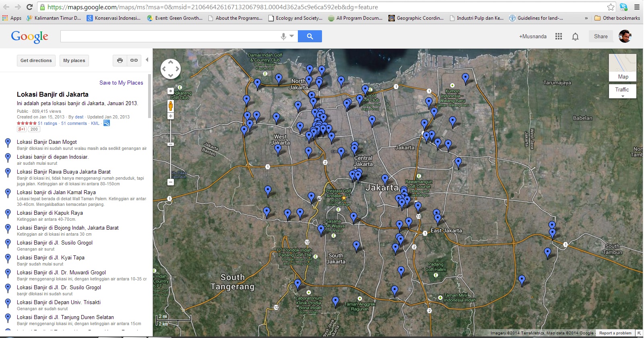Select the Street View pegman
Image resolution: width=644 pixels, height=338 pixels.
(171, 106)
